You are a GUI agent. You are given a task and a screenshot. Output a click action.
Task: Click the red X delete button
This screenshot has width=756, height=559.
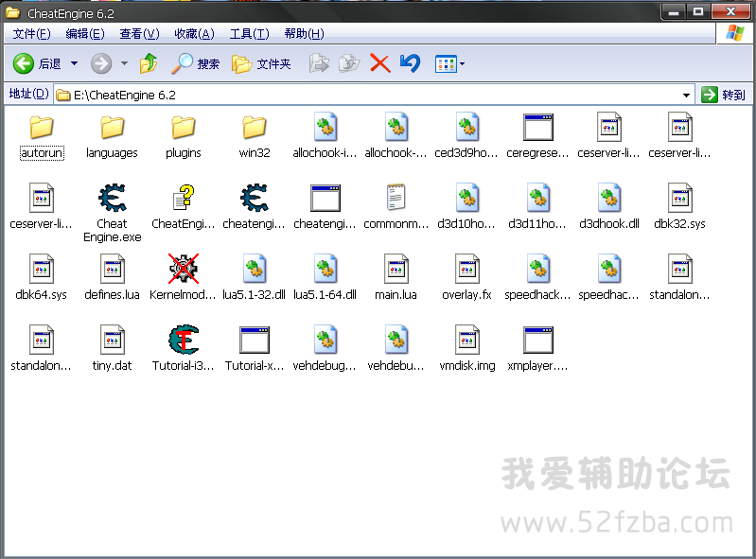[380, 63]
